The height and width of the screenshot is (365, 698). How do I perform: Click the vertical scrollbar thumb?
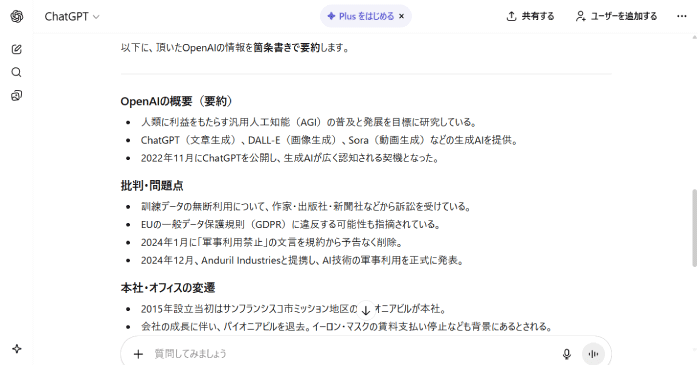[694, 228]
